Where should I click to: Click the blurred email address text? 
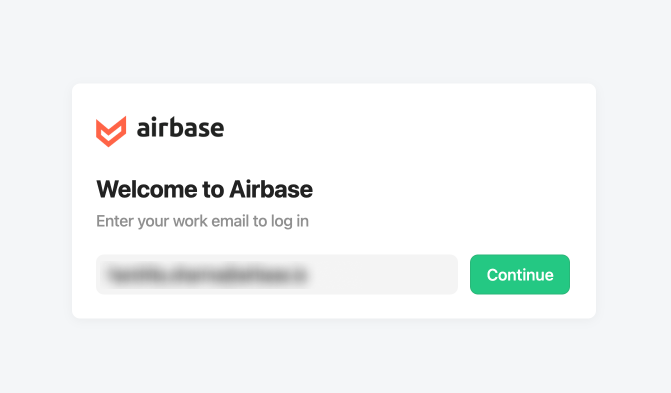coord(207,274)
